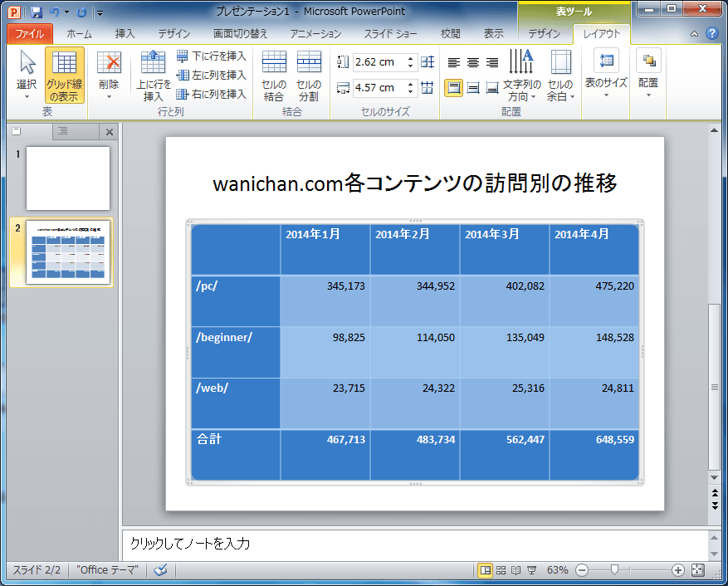The height and width of the screenshot is (586, 728).
Task: Click the cell width field 4.57 cm
Action: [x=379, y=88]
